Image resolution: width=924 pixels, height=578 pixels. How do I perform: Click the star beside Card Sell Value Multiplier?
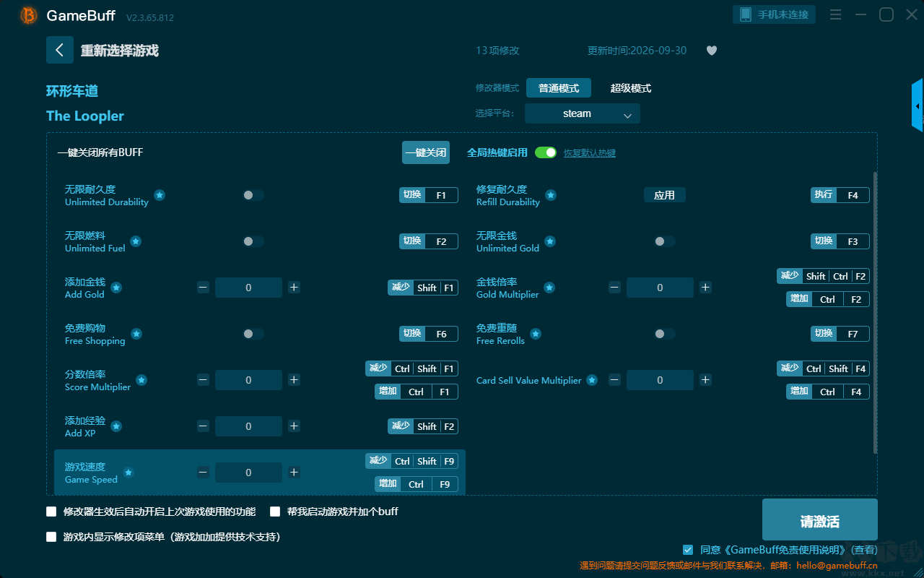(592, 380)
